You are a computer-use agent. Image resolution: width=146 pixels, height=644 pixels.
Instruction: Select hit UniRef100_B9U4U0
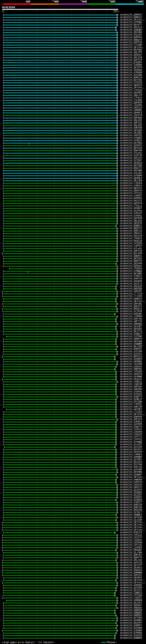(131, 266)
